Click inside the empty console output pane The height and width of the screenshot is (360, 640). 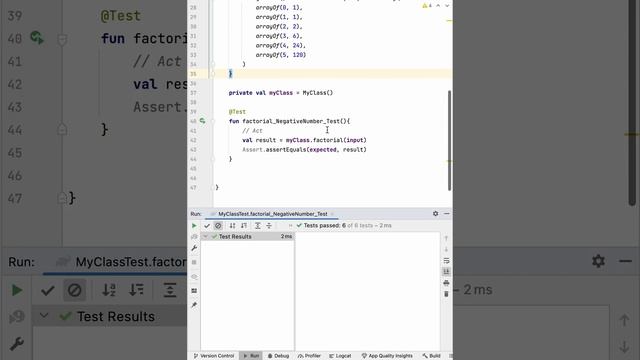coord(367,291)
